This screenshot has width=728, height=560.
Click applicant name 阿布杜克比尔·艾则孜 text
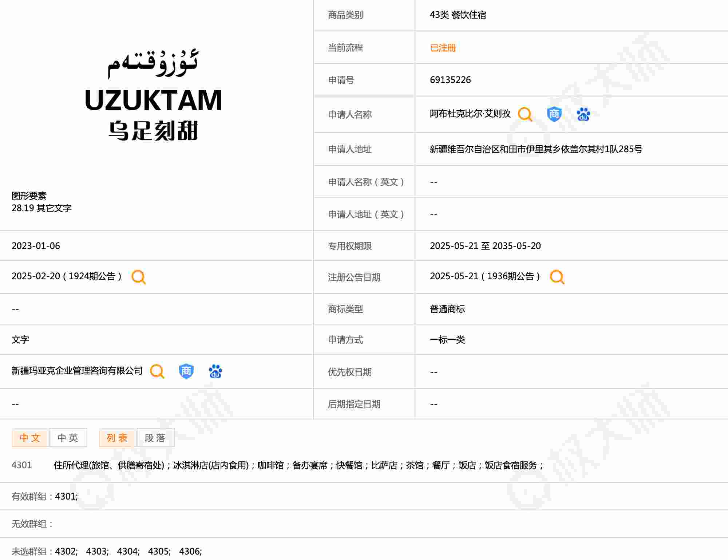pyautogui.click(x=470, y=114)
